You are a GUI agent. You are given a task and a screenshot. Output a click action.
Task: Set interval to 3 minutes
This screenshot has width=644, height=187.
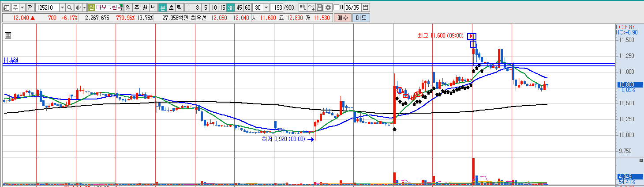[x=197, y=8]
